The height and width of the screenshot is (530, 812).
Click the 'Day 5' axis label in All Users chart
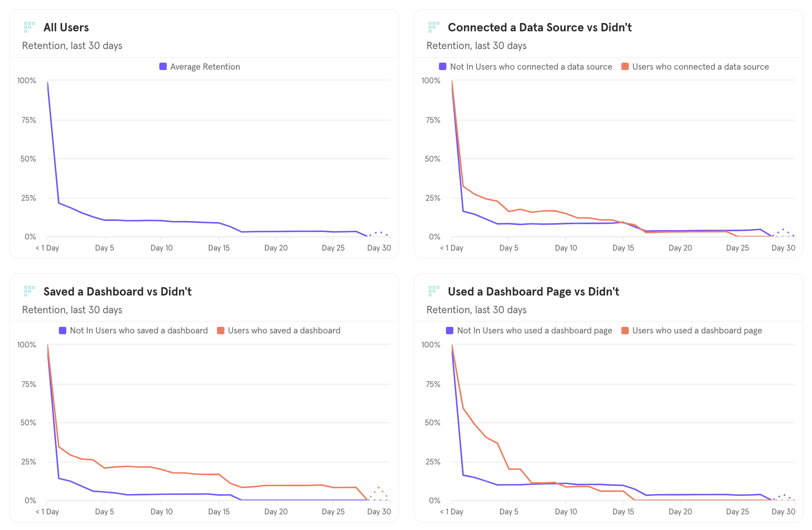pos(104,248)
